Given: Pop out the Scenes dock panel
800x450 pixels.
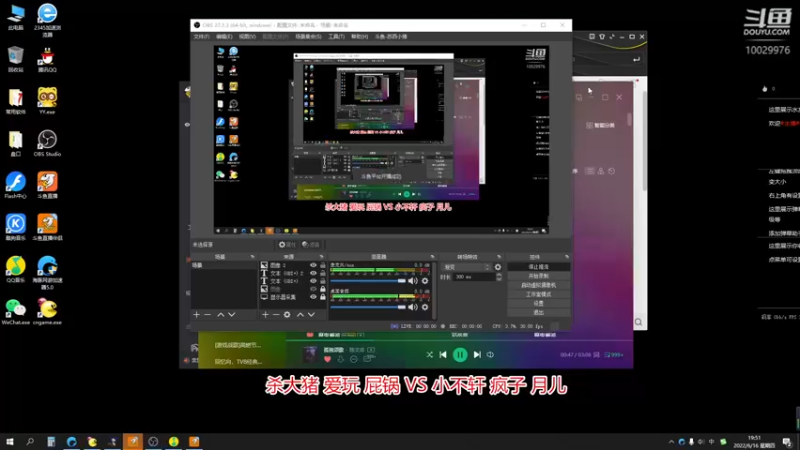Looking at the screenshot, I should tap(253, 257).
